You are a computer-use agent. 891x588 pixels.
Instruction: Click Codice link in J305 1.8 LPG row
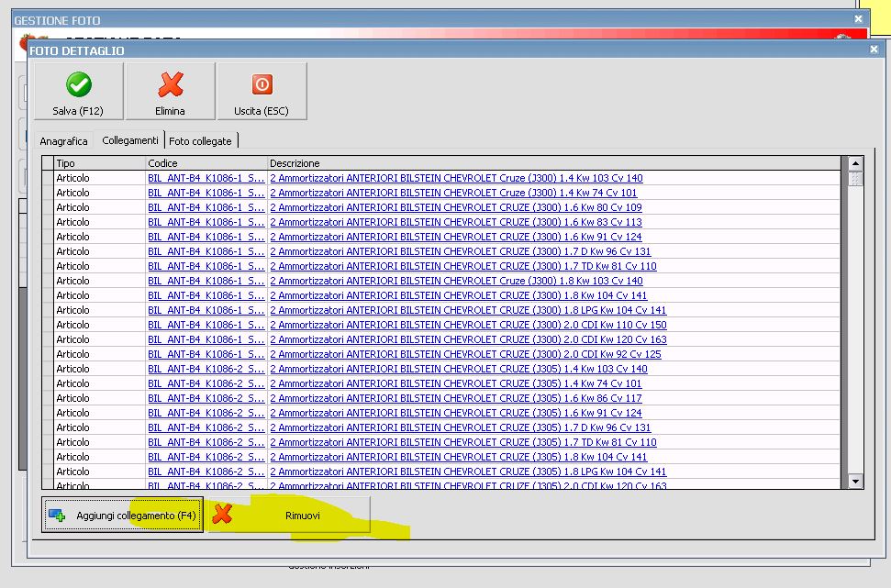click(206, 472)
